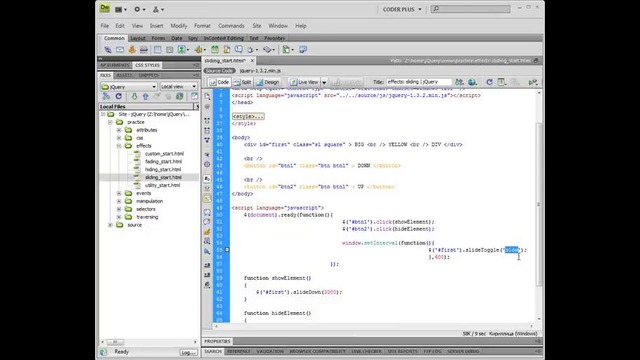Insert a Horizontal Rule
Screen dimensions: 640x360
pyautogui.click(x=144, y=49)
